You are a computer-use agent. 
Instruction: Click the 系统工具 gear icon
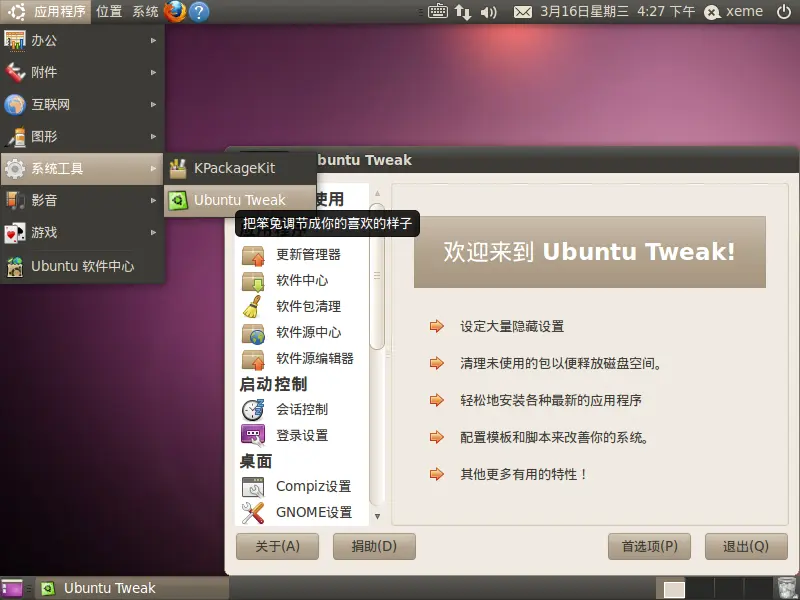14,169
